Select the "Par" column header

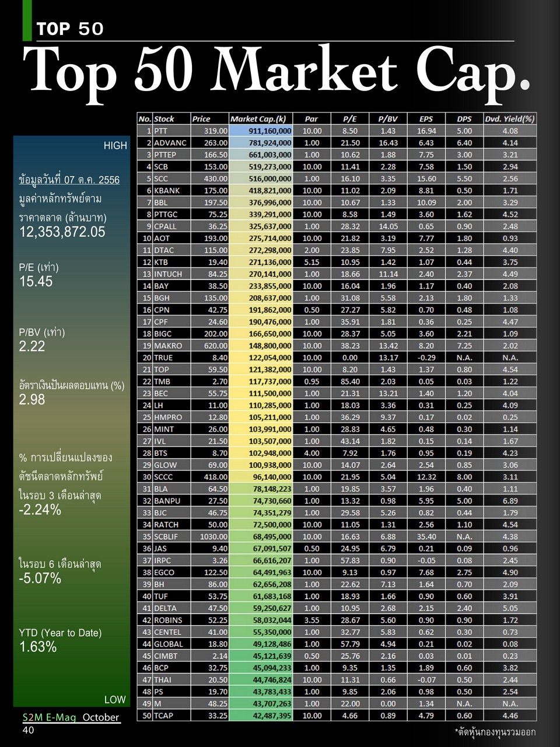click(x=312, y=118)
